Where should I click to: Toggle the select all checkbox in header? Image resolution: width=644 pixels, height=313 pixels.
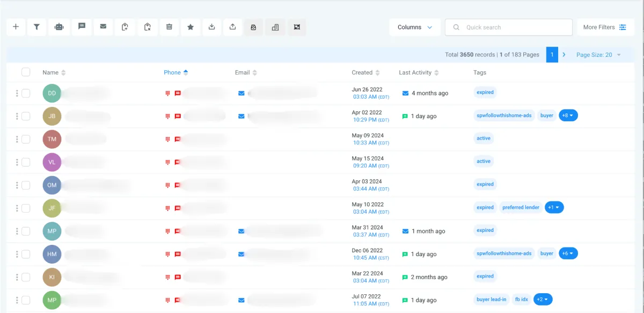pos(26,72)
